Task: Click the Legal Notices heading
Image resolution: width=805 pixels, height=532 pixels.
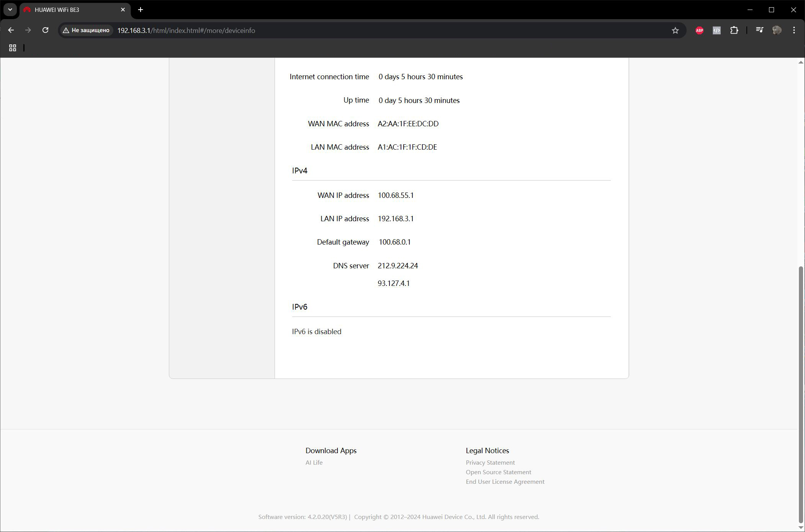Action: [x=487, y=450]
